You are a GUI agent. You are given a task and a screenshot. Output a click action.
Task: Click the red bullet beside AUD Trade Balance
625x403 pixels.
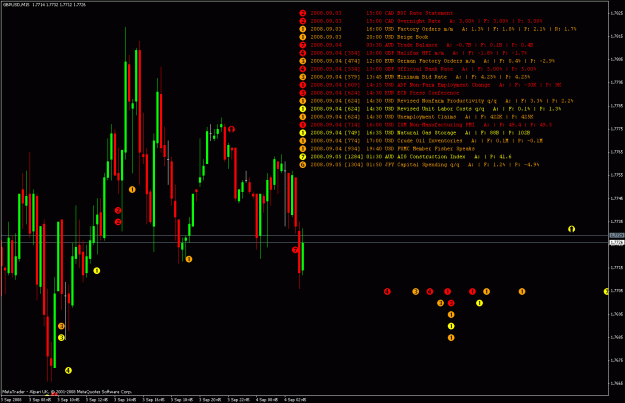(x=303, y=45)
